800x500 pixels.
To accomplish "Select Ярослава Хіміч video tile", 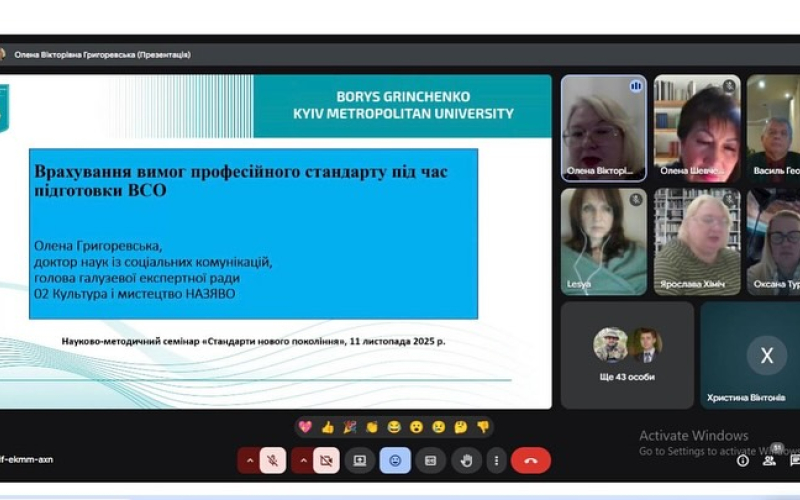I will tap(697, 242).
